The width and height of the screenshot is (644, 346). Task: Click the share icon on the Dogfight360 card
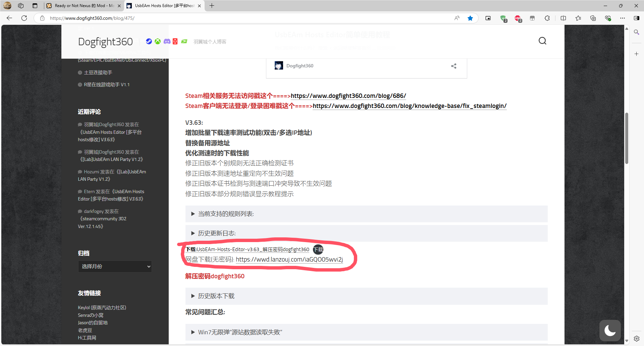[x=454, y=66]
